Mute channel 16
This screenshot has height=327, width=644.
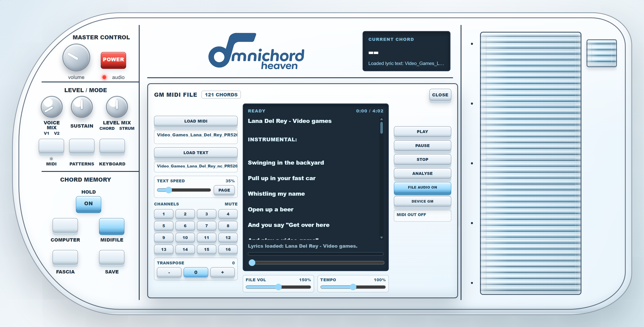(x=228, y=249)
